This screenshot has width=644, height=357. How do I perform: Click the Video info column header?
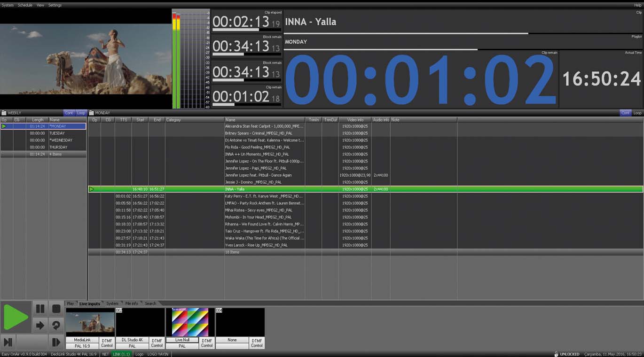(355, 120)
